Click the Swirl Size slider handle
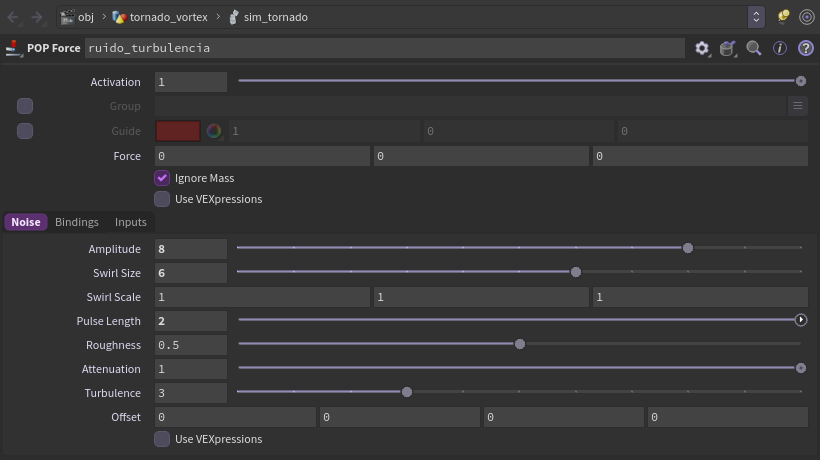 click(x=576, y=272)
